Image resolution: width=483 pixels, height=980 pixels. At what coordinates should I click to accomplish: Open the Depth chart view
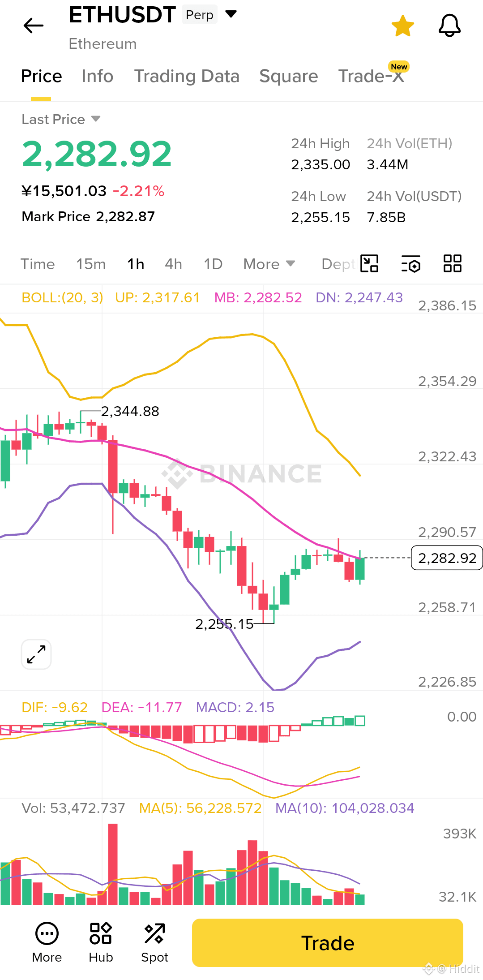[x=338, y=264]
